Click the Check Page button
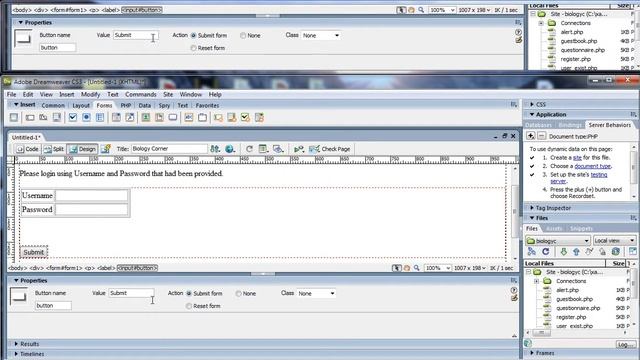The height and width of the screenshot is (360, 640). click(x=330, y=149)
